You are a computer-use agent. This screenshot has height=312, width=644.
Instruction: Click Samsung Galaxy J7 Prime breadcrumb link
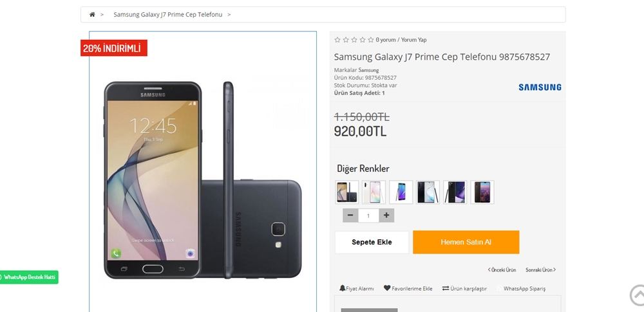[x=168, y=14]
